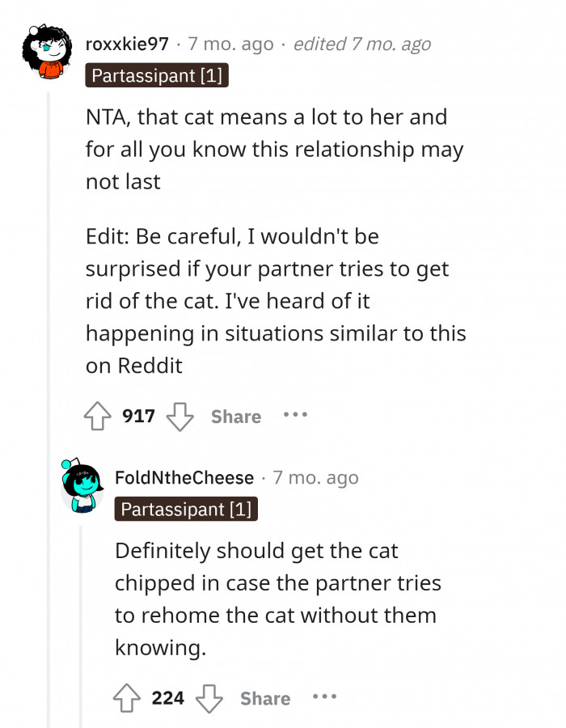Downvote FoldNtheCheese's reply
The image size is (566, 728).
point(209,698)
